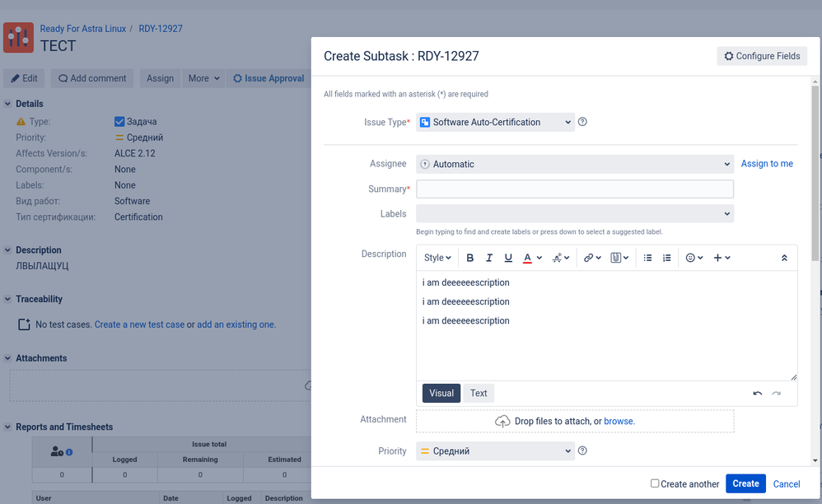Switch editor to Visual tab
Viewport: 822px width, 504px height.
441,393
